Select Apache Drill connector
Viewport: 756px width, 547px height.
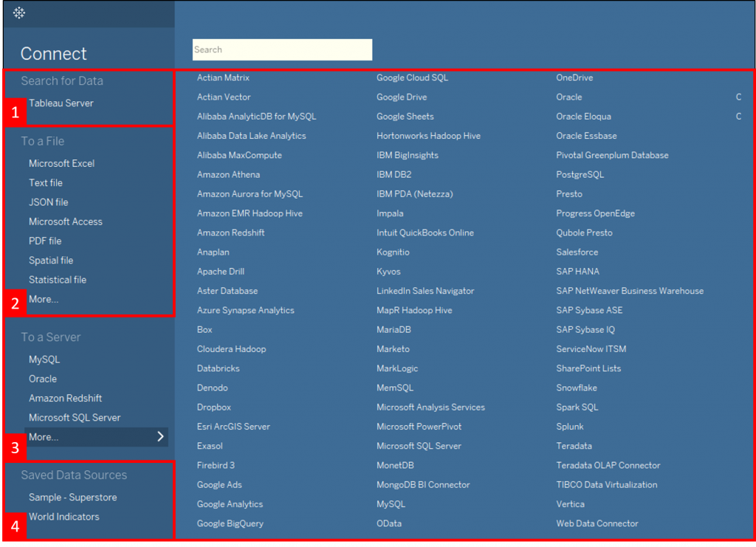pyautogui.click(x=220, y=272)
